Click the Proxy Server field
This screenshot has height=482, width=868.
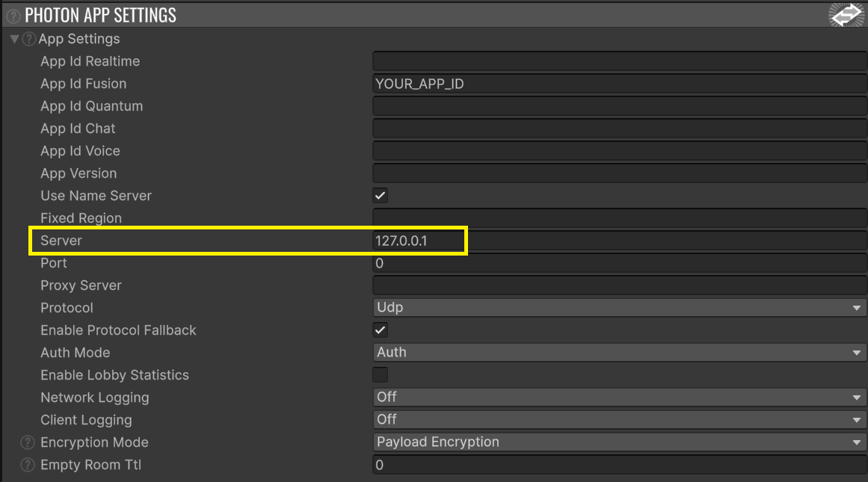pyautogui.click(x=620, y=285)
